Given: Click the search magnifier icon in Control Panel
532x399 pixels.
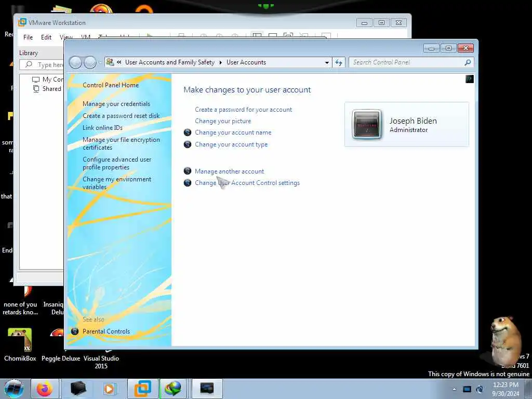Looking at the screenshot, I should tap(468, 62).
